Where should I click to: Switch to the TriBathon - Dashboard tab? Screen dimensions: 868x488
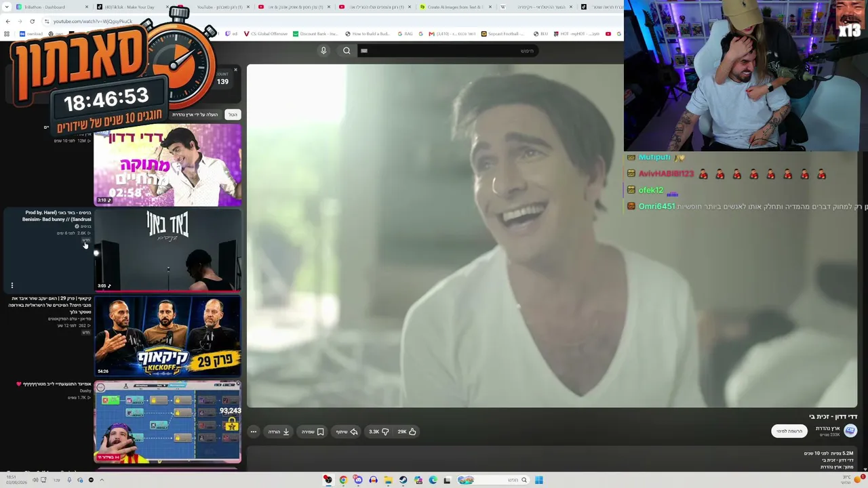tap(51, 7)
